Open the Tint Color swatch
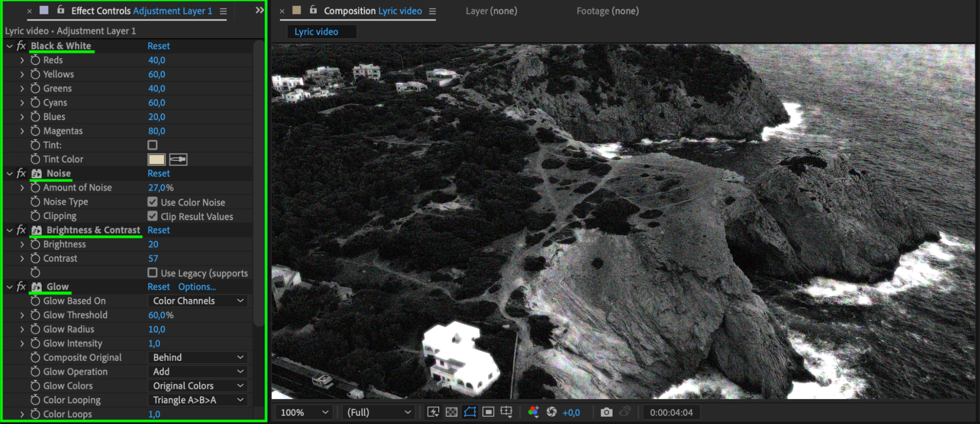This screenshot has height=424, width=980. pos(156,159)
